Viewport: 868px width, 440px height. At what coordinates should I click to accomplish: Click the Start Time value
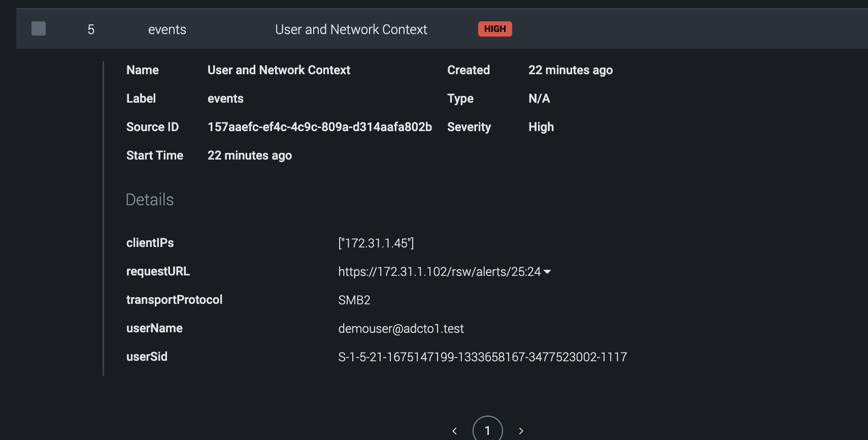point(249,155)
